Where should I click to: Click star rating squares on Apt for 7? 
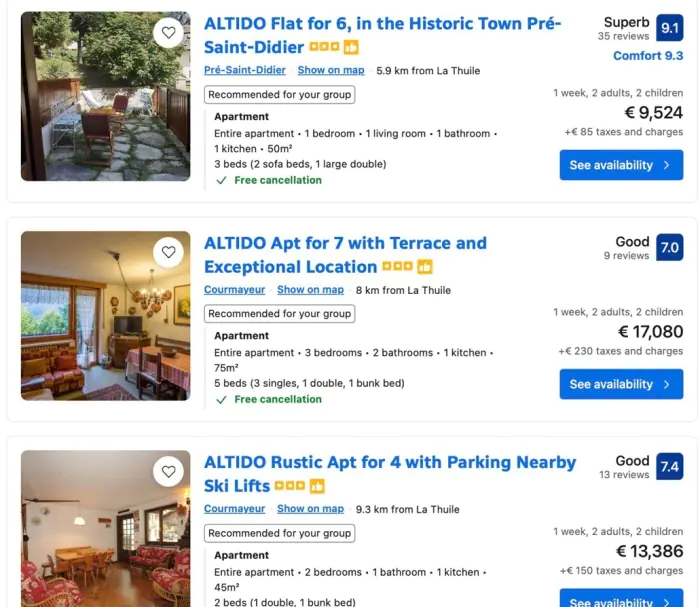tap(397, 267)
